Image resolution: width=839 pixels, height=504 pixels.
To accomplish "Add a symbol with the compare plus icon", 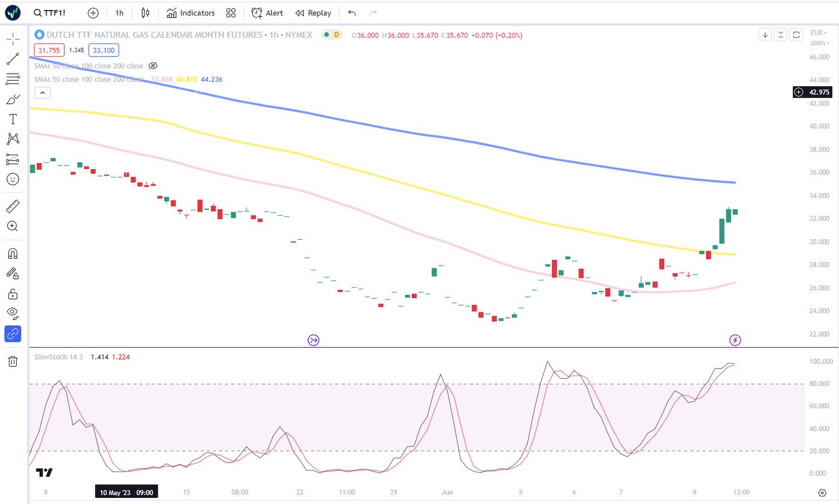I will click(93, 13).
